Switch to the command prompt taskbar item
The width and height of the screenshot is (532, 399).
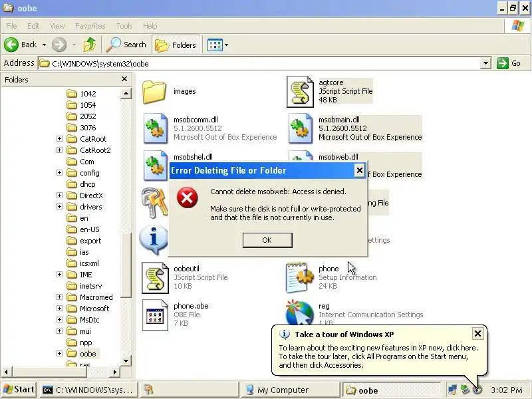click(90, 390)
